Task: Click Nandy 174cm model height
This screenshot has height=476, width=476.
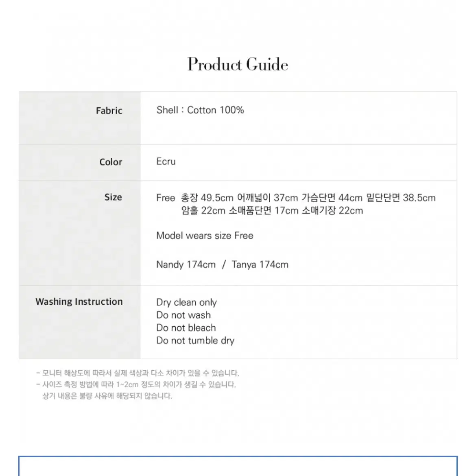Action: tap(186, 265)
